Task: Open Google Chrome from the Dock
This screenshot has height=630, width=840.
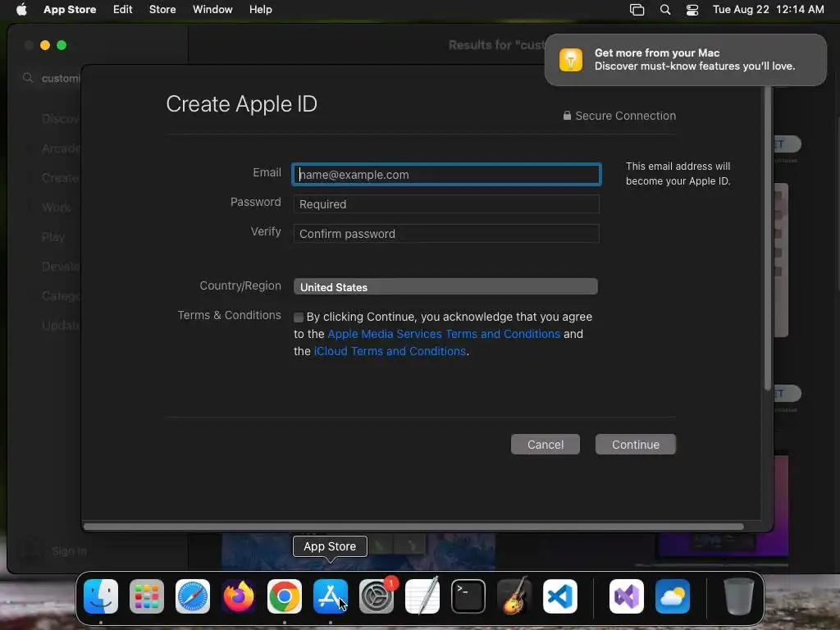Action: click(x=285, y=596)
